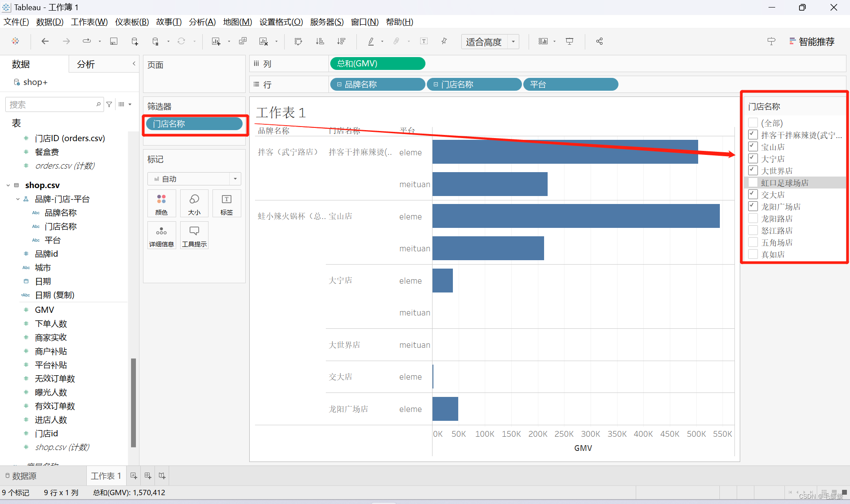This screenshot has width=850, height=504.
Task: Click the new dashboard tab icon
Action: (148, 476)
